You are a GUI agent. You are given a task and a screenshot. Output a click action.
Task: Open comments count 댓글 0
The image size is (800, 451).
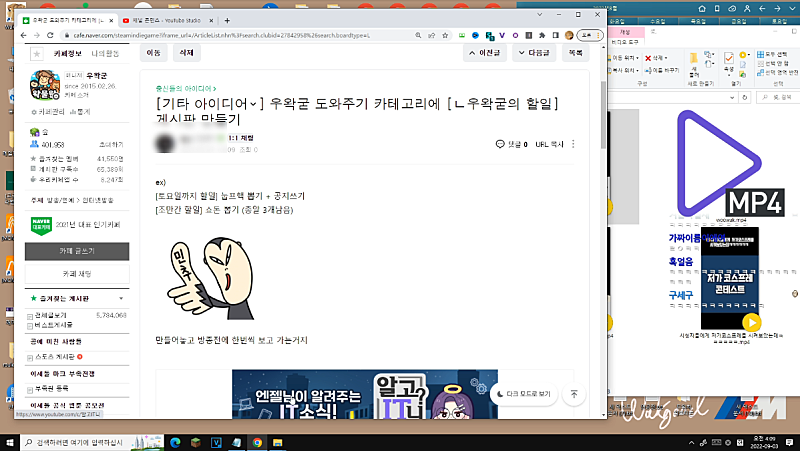512,144
